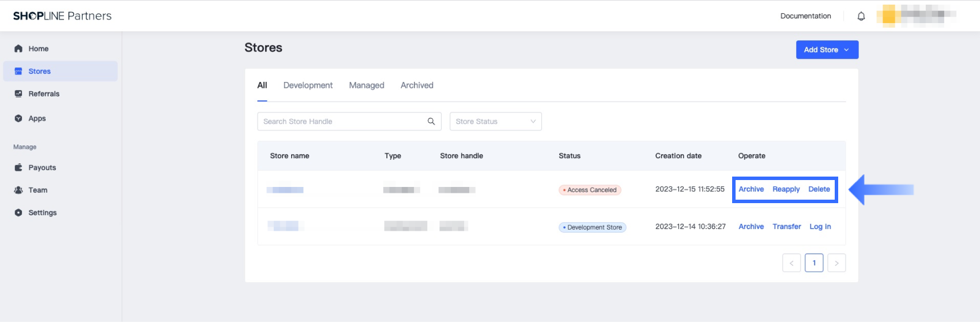This screenshot has height=322, width=980.
Task: Log in to the Development Store
Action: pos(820,227)
